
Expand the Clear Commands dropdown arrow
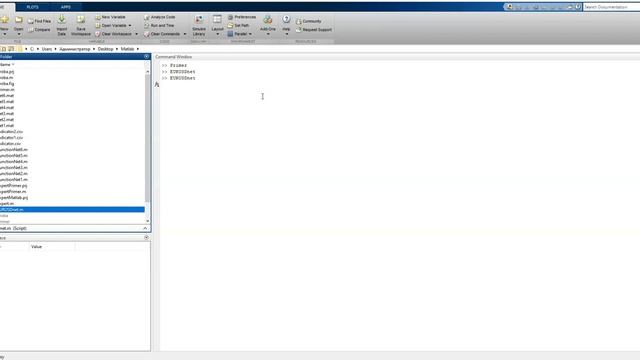(x=184, y=34)
